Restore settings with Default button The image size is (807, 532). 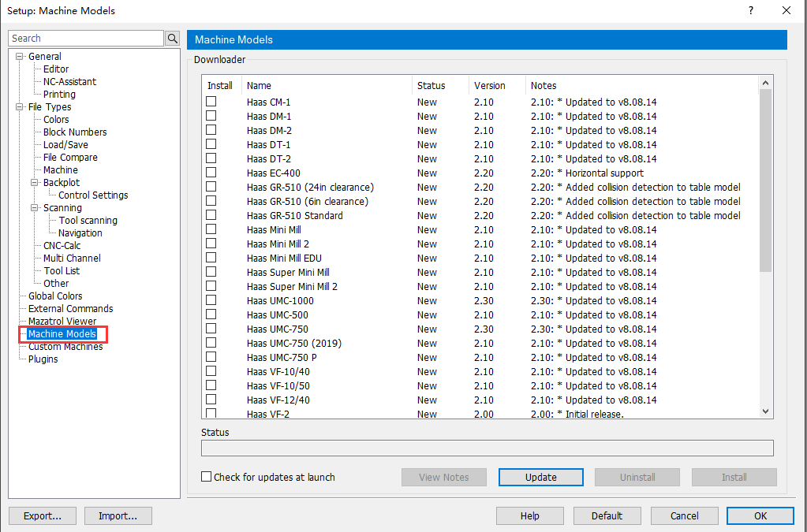(x=607, y=515)
